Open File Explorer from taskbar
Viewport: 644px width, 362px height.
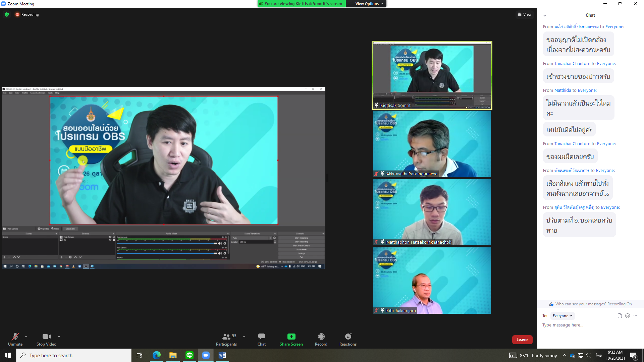pos(173,355)
